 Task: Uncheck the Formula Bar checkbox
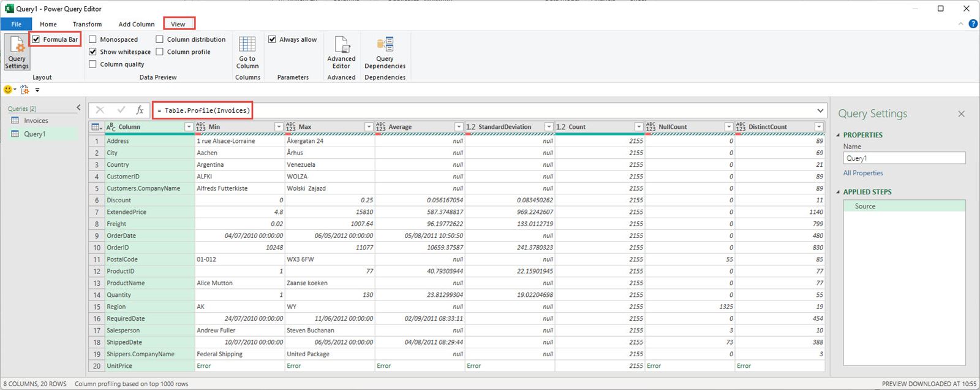(x=36, y=39)
